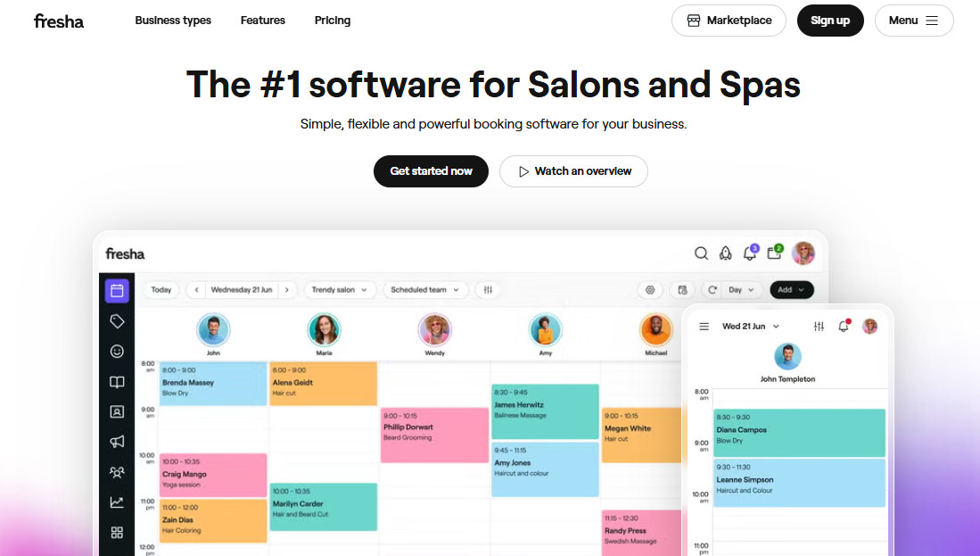This screenshot has width=980, height=556.
Task: Go to next day arrow
Action: [287, 289]
